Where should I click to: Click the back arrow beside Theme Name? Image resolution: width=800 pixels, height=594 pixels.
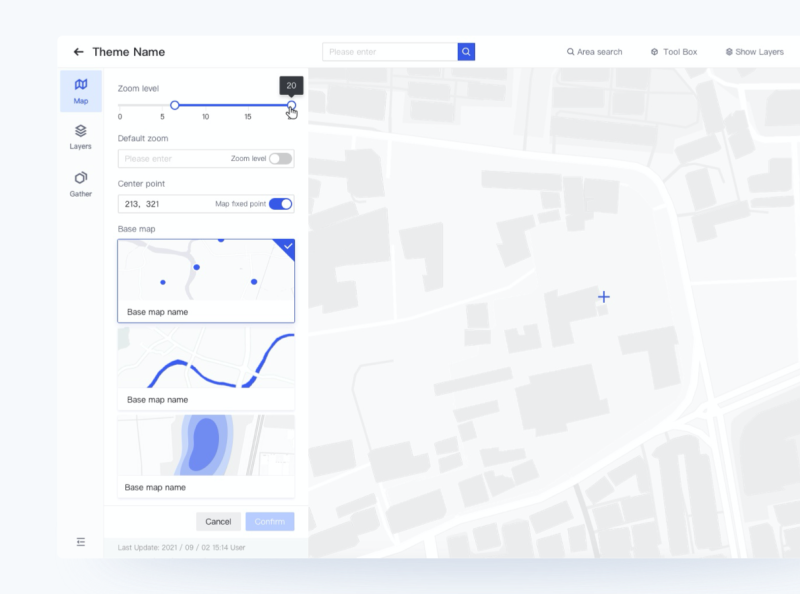tap(78, 51)
